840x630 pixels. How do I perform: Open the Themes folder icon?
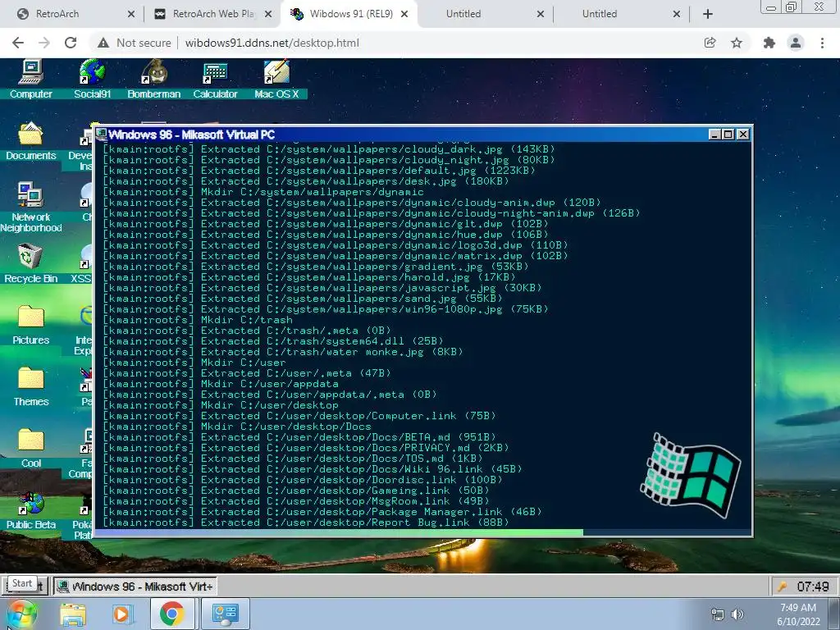coord(30,387)
